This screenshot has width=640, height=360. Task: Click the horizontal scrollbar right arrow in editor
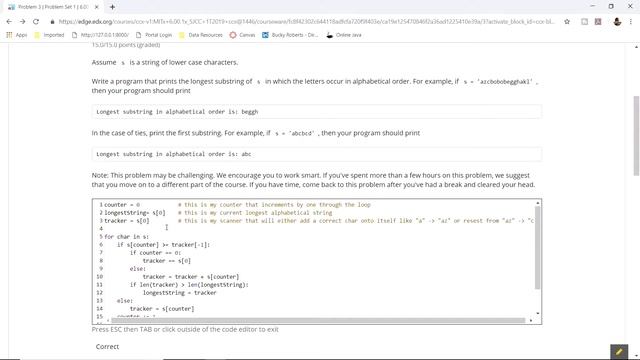(531, 320)
